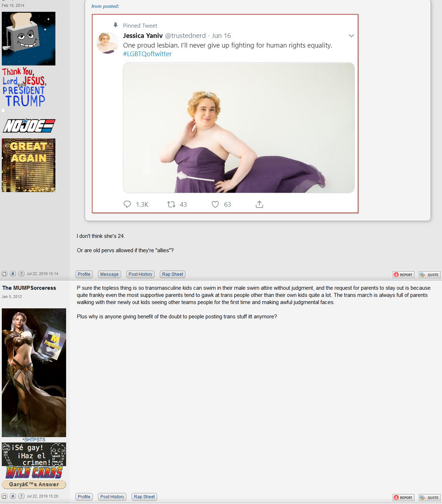
Task: Click The MUMPSorceress sorceress avatar
Action: 34,373
